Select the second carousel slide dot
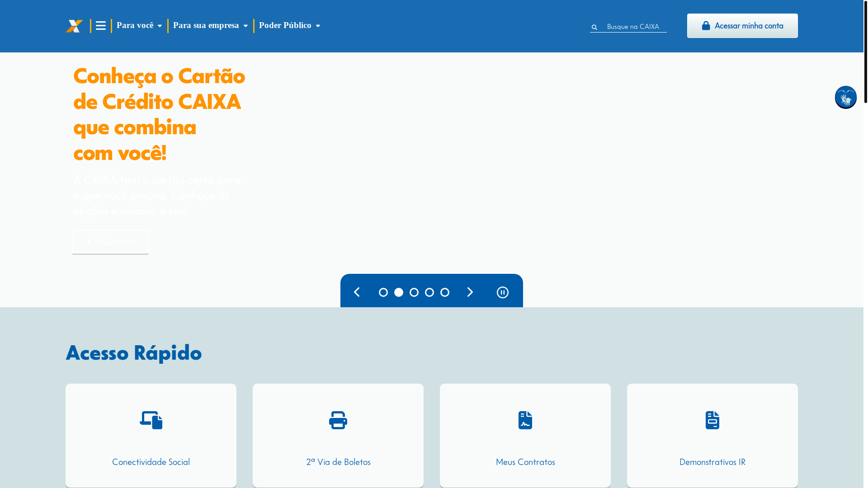The width and height of the screenshot is (868, 488). tap(399, 292)
